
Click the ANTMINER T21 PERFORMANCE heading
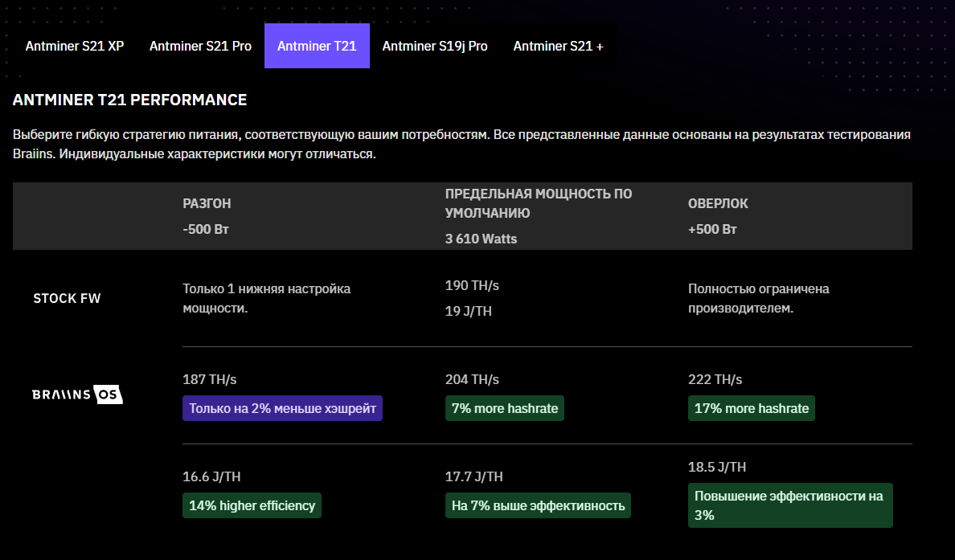click(x=129, y=100)
